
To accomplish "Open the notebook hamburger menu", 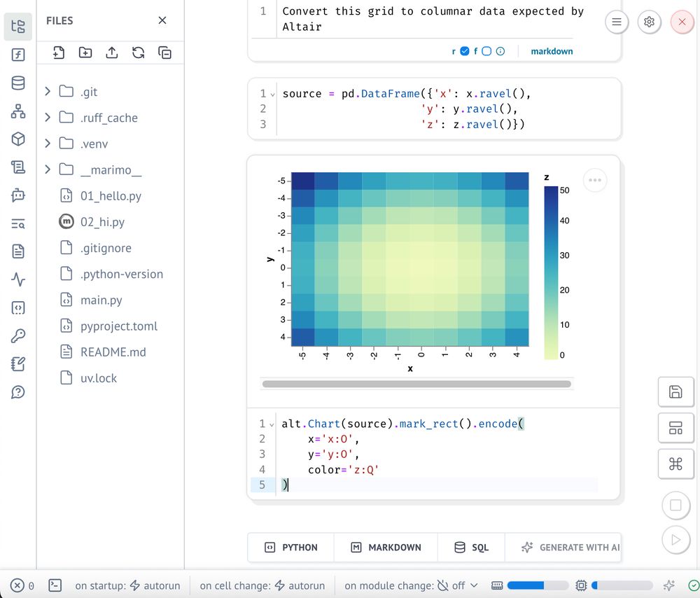I will click(617, 22).
